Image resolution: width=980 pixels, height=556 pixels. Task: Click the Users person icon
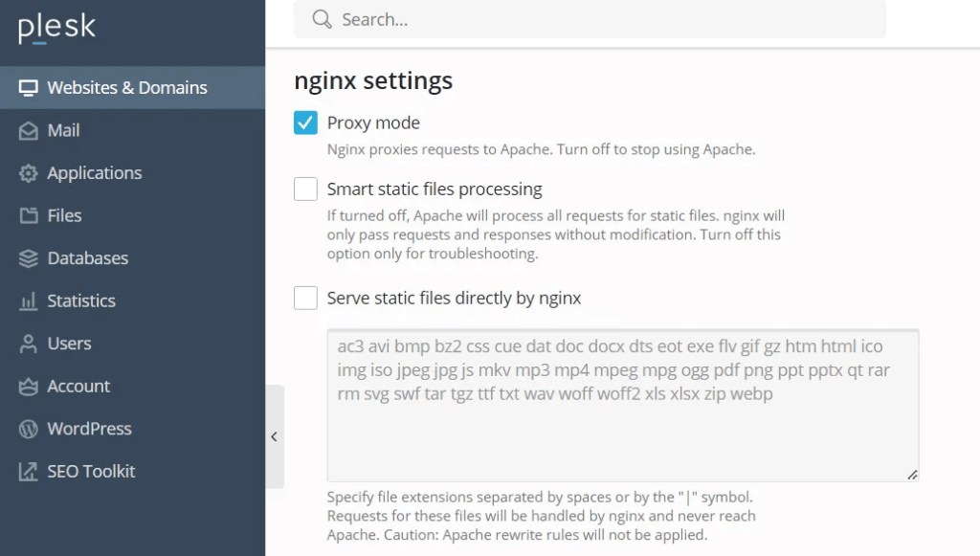[x=29, y=344]
